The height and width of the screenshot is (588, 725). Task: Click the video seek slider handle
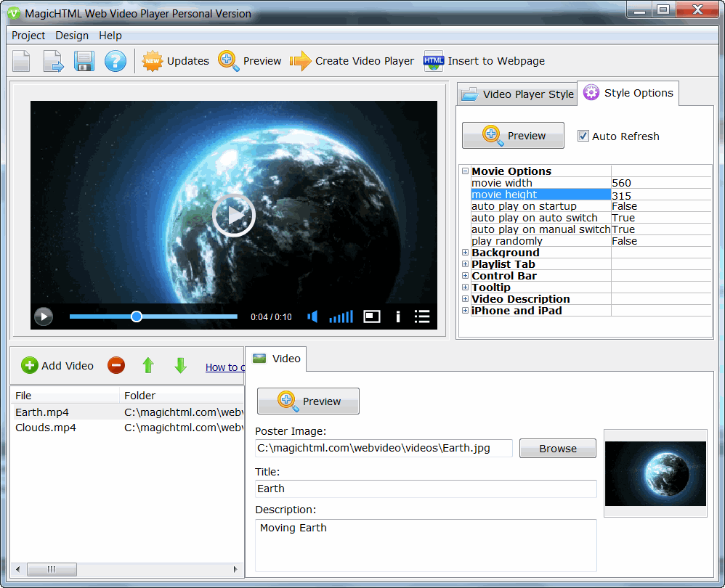136,317
